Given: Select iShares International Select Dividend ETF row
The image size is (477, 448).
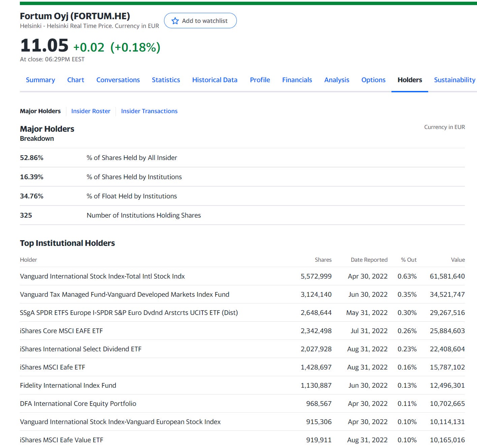Looking at the screenshot, I should click(242, 349).
